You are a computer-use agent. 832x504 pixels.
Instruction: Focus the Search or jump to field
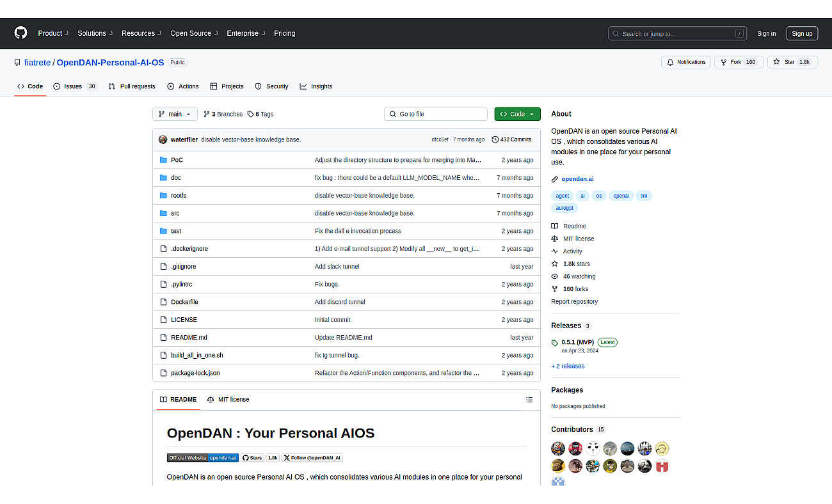tap(678, 34)
